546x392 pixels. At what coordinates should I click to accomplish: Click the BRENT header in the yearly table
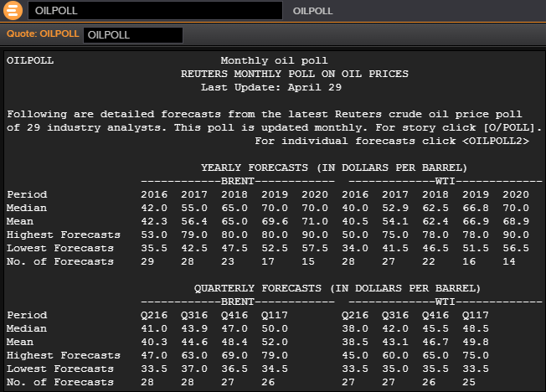(x=237, y=181)
